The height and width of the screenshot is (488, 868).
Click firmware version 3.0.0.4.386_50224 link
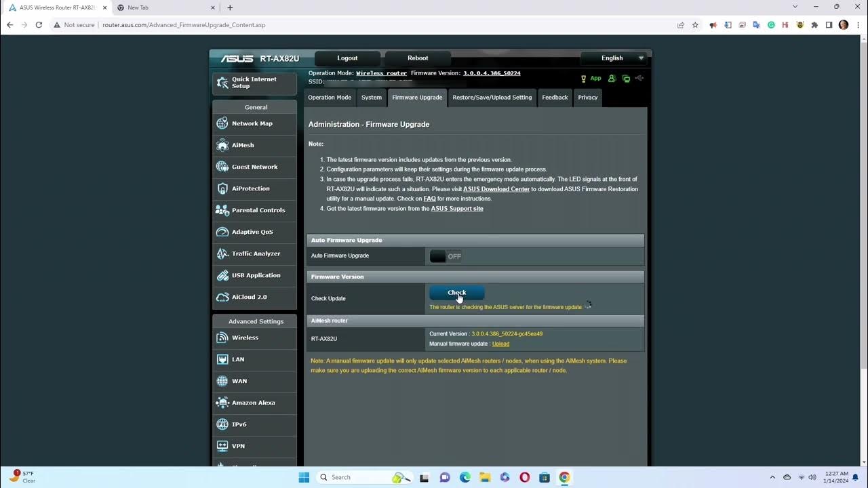coord(492,73)
